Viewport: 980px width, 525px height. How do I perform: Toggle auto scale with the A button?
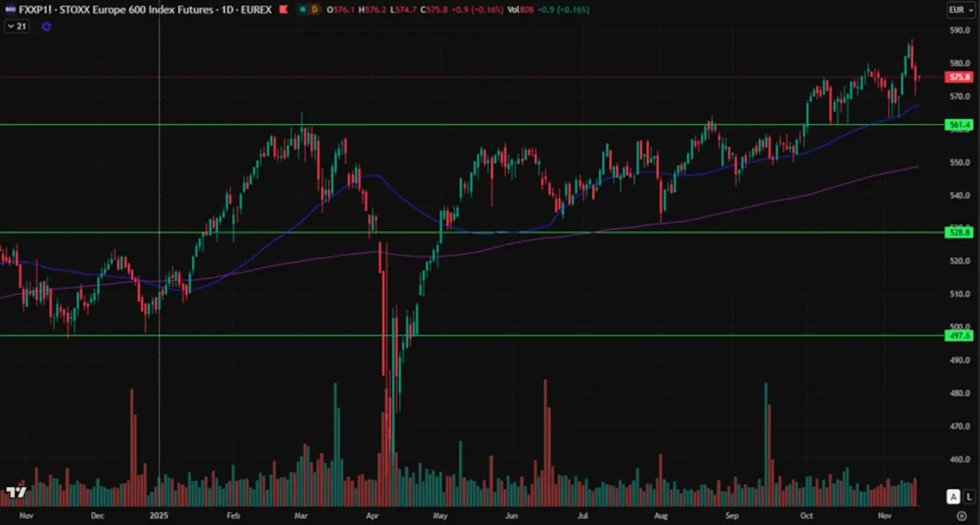click(952, 497)
